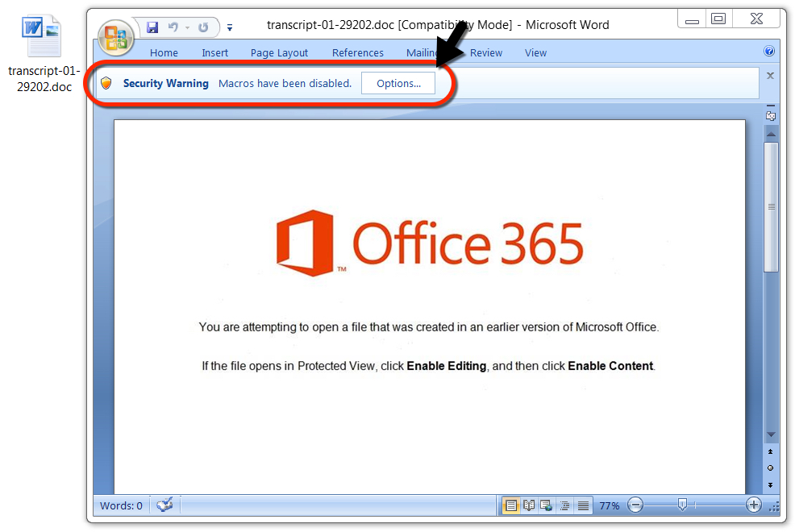Click the bold 'Enable Content' text in document
Image resolution: width=795 pixels, height=532 pixels.
click(610, 366)
